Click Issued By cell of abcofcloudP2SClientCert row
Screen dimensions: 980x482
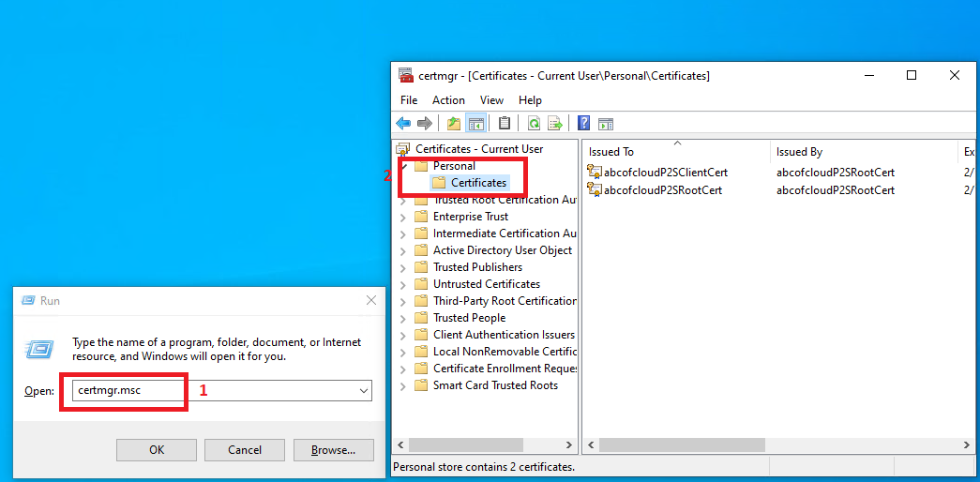835,172
